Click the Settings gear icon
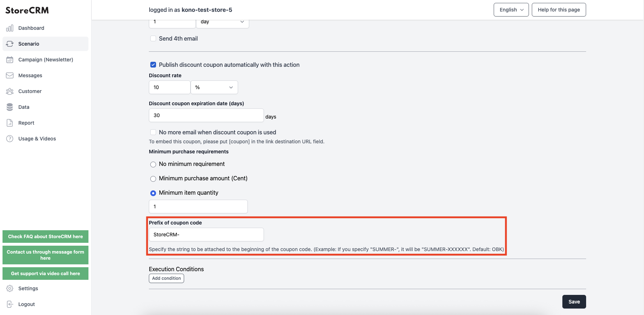Viewport: 644px width, 315px height. [x=10, y=288]
